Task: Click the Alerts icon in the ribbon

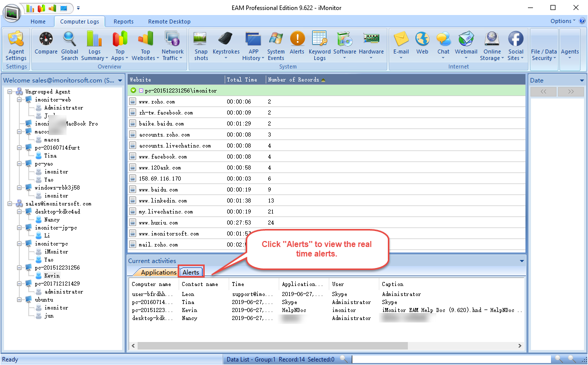Action: [x=297, y=43]
